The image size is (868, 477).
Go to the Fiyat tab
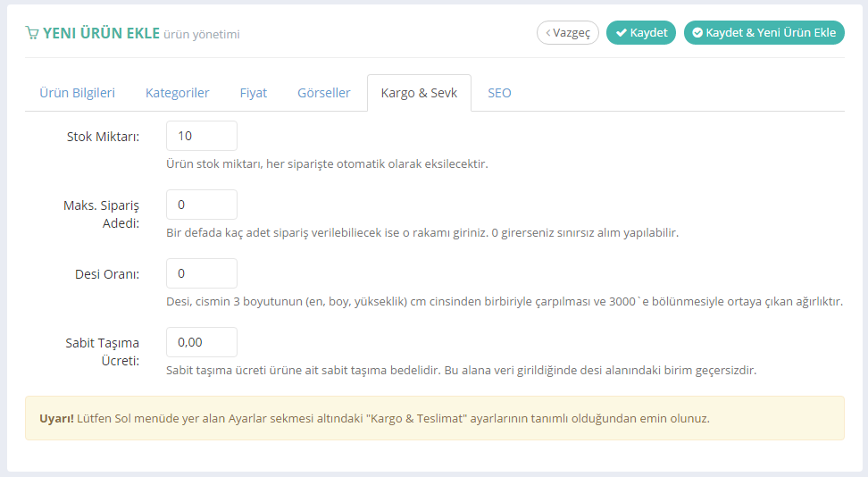tap(254, 93)
